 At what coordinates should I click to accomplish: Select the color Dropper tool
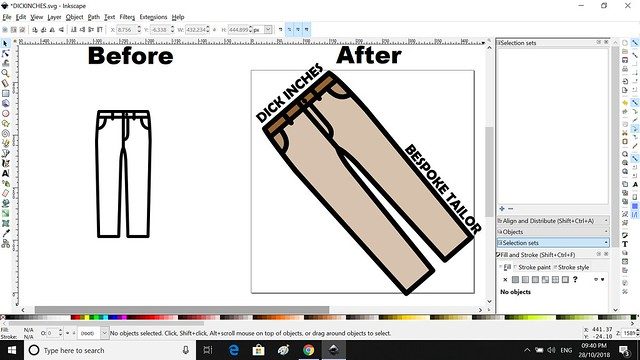pos(5,233)
